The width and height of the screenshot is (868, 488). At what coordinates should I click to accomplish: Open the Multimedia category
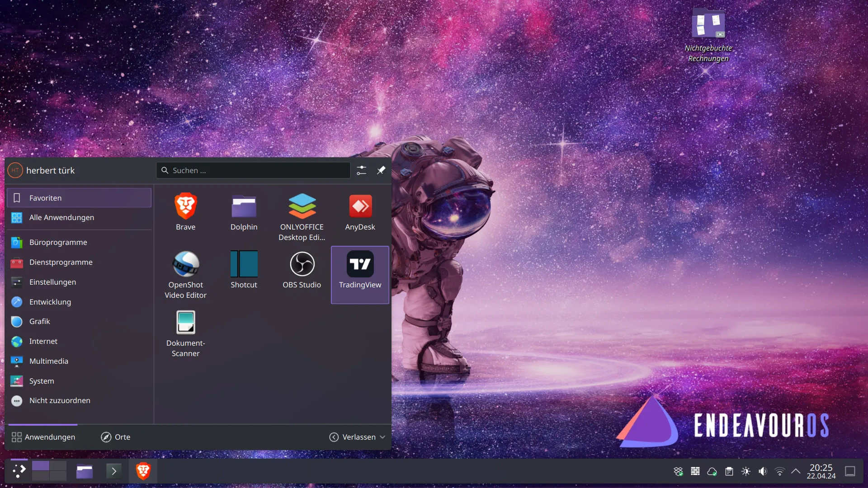(x=48, y=361)
